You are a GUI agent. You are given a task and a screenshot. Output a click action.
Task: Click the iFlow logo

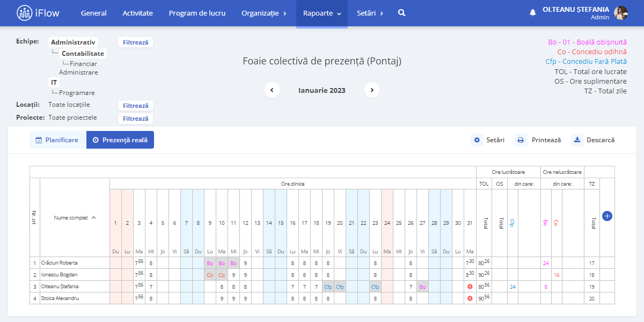(x=38, y=13)
